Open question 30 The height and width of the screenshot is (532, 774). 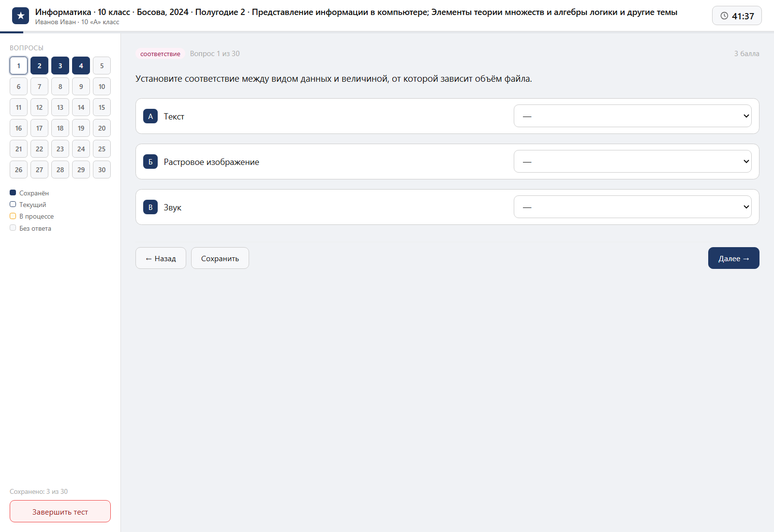click(102, 170)
